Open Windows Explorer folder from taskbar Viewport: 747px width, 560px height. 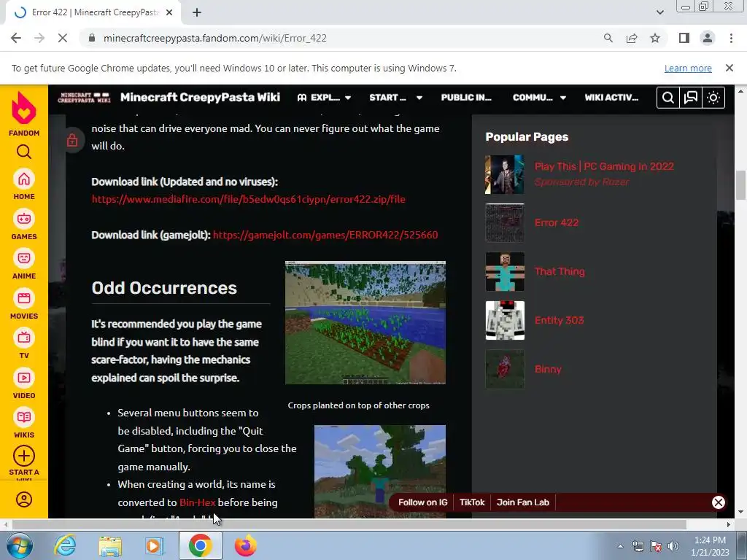click(110, 545)
